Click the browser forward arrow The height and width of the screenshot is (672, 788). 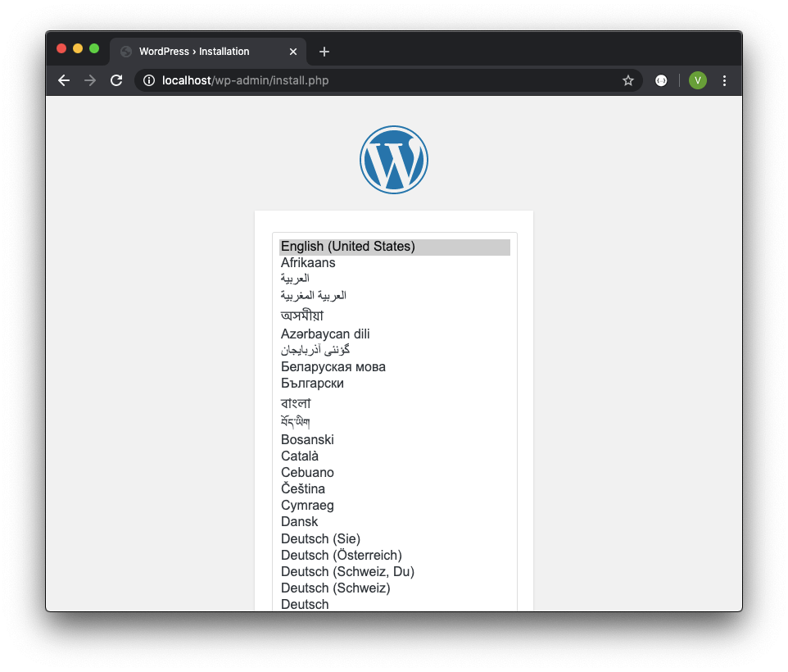click(x=90, y=80)
